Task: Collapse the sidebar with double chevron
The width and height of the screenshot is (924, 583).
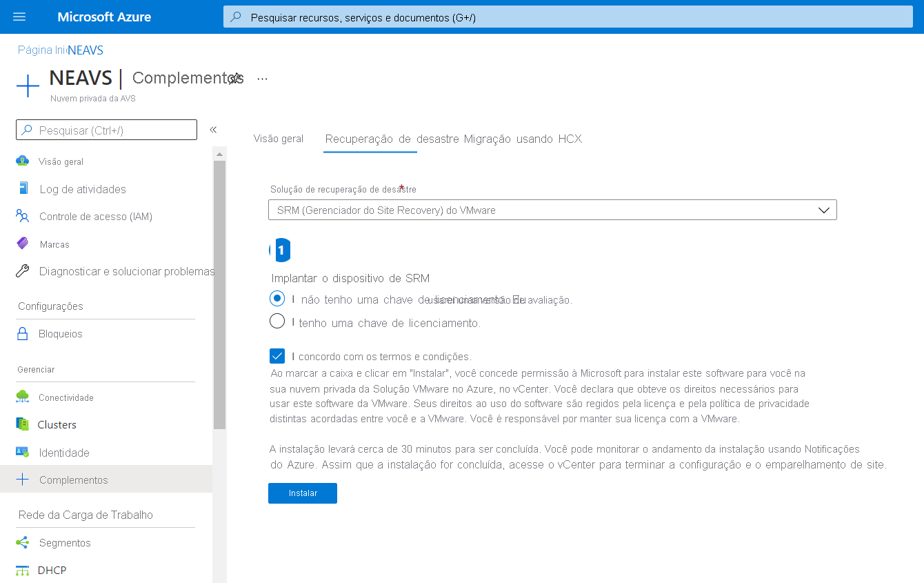Action: tap(213, 130)
